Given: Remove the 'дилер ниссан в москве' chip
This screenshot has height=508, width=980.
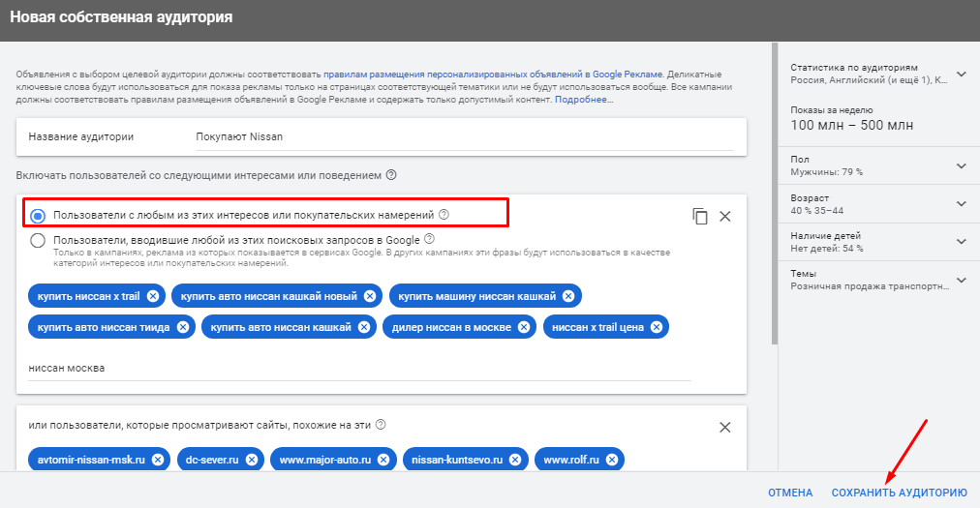Looking at the screenshot, I should (523, 327).
